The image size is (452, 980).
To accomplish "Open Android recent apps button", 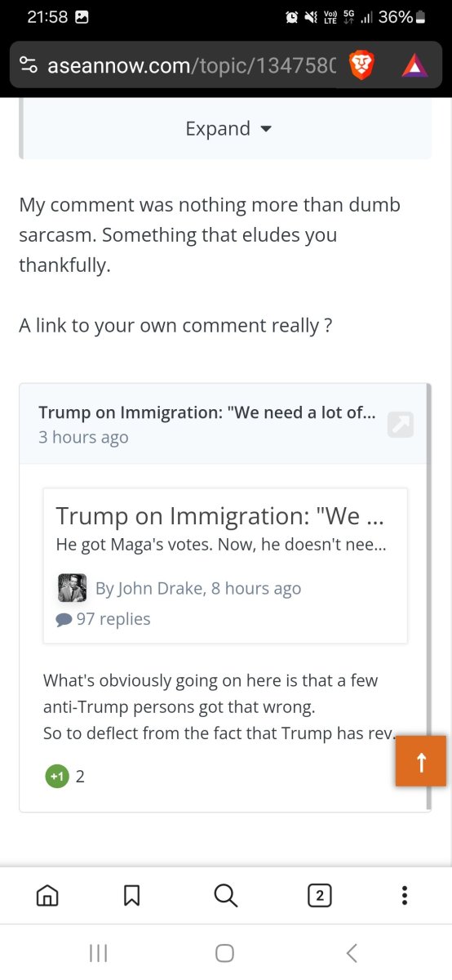I will pyautogui.click(x=99, y=952).
